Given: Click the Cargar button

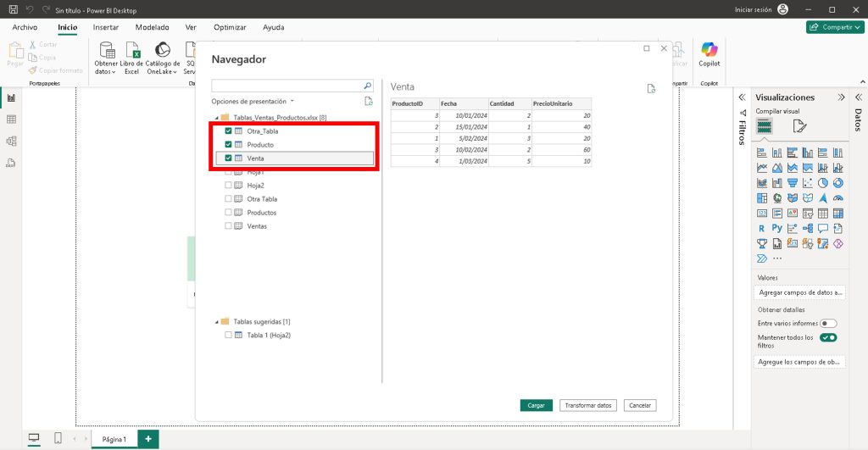Looking at the screenshot, I should (x=536, y=405).
